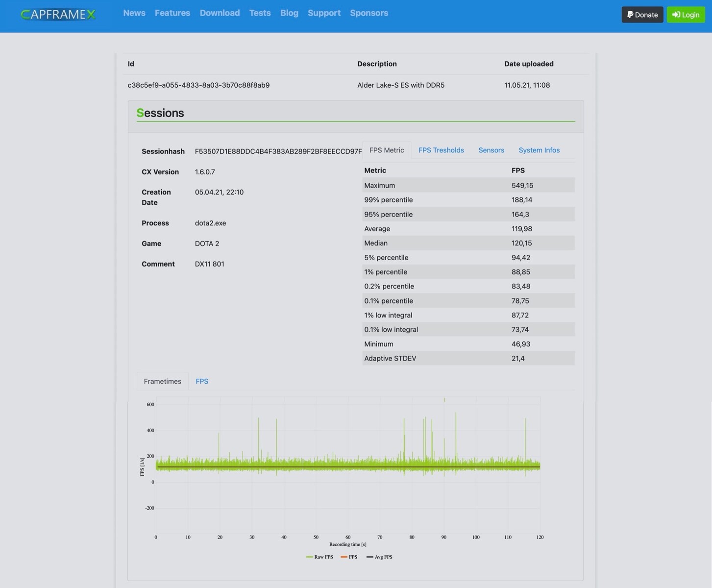712x588 pixels.
Task: Click the Median FPS value 120,15
Action: pos(522,243)
